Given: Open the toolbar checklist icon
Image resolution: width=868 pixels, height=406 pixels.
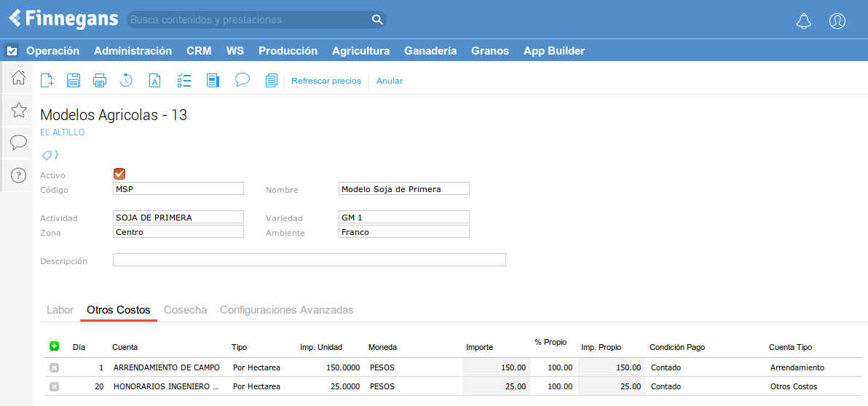Looking at the screenshot, I should [x=184, y=81].
